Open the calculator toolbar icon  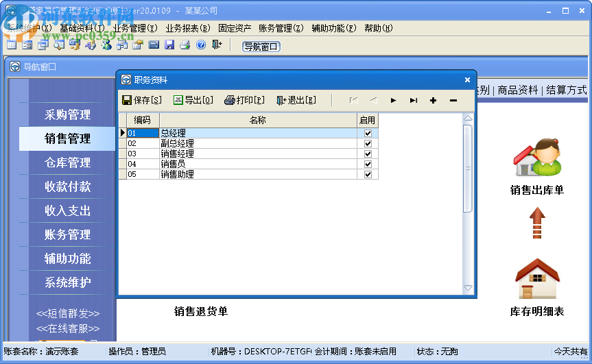(154, 45)
